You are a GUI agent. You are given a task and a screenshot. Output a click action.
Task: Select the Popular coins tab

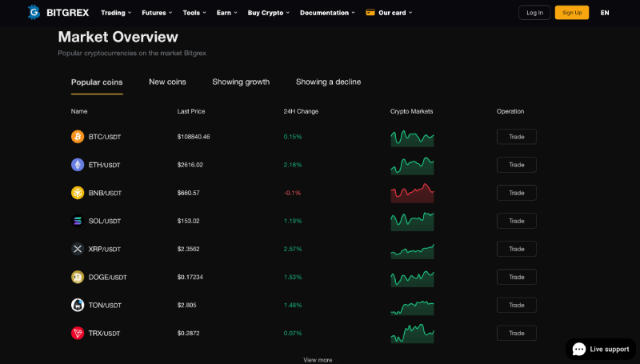pyautogui.click(x=97, y=82)
